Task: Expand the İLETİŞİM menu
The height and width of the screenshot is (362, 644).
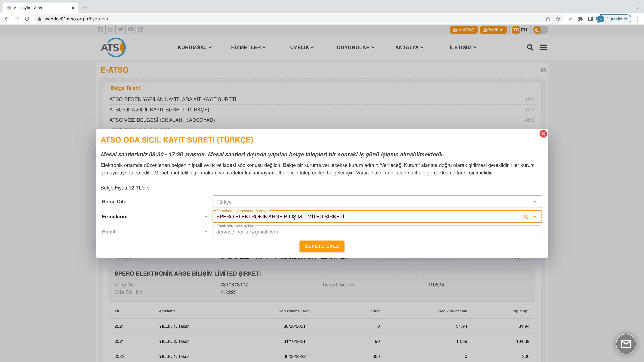Action: tap(463, 47)
